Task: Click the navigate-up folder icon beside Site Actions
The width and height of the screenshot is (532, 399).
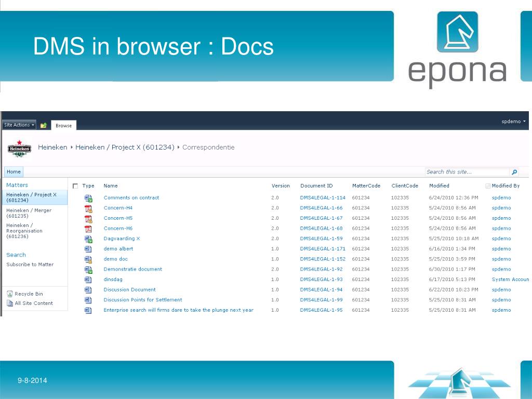Action: click(x=44, y=125)
